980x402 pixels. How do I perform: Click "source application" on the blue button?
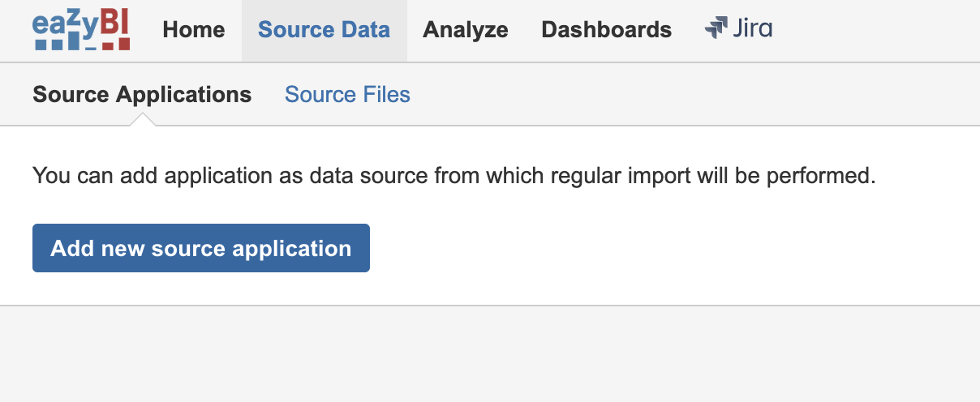[266, 248]
